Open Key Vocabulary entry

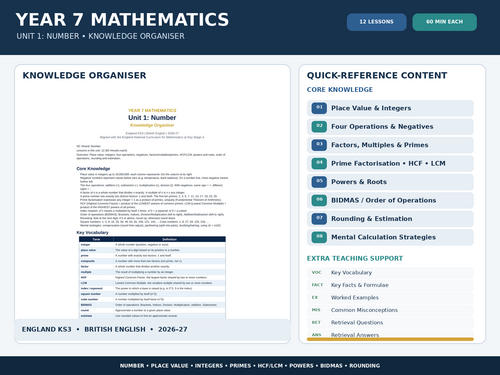390,273
